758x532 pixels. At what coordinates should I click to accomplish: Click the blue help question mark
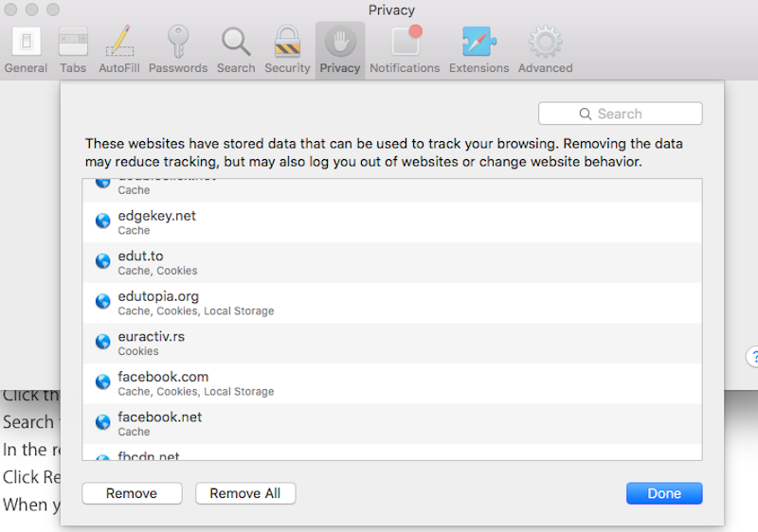[x=752, y=357]
